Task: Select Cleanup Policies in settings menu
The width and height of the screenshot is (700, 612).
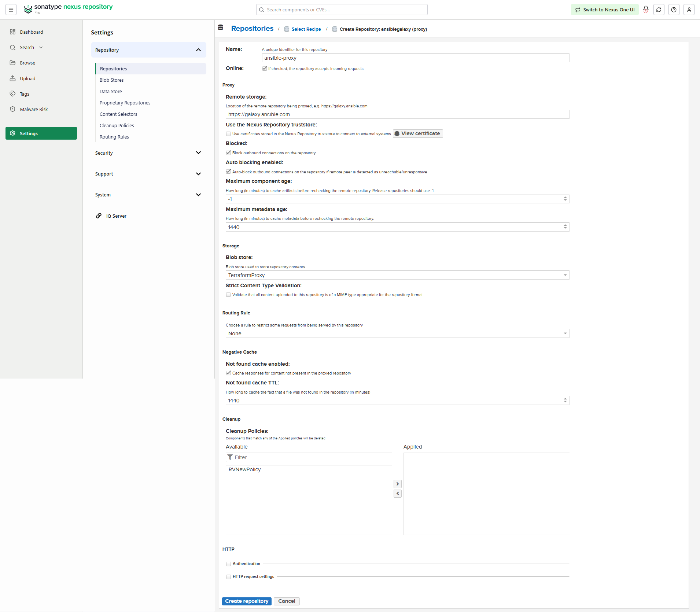Action: coord(117,125)
